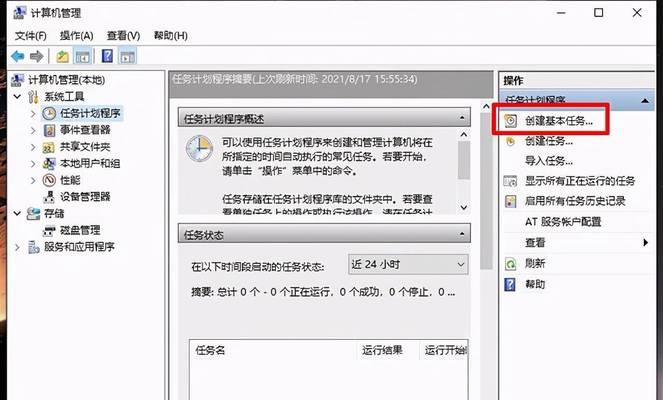Click the blue Help toolbar icon

(x=107, y=56)
